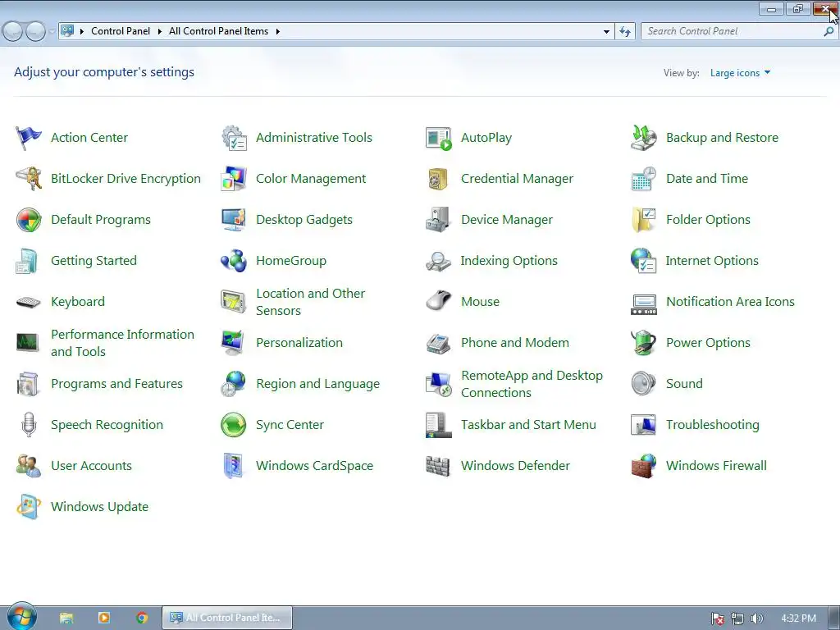This screenshot has width=840, height=630.
Task: Open the Default Programs icon
Action: 29,220
